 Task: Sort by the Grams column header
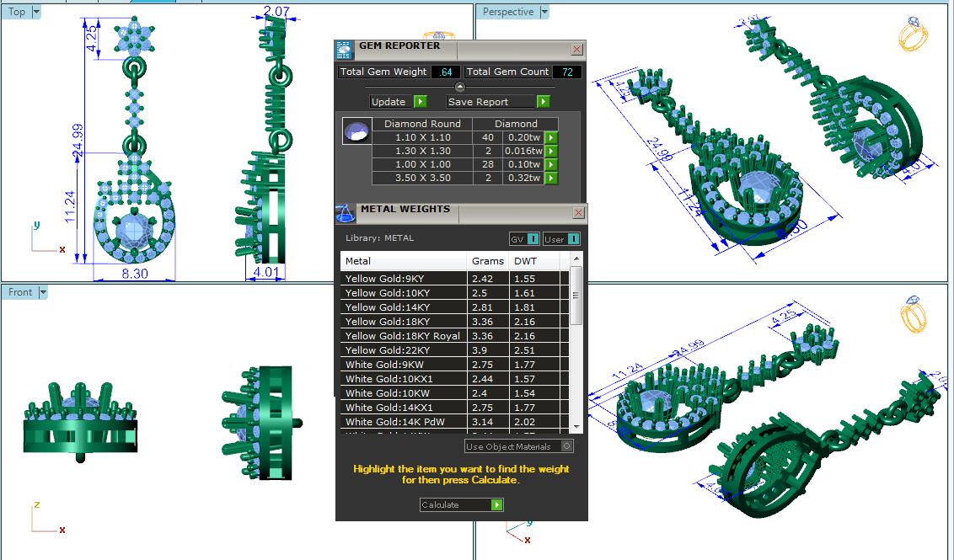point(488,261)
